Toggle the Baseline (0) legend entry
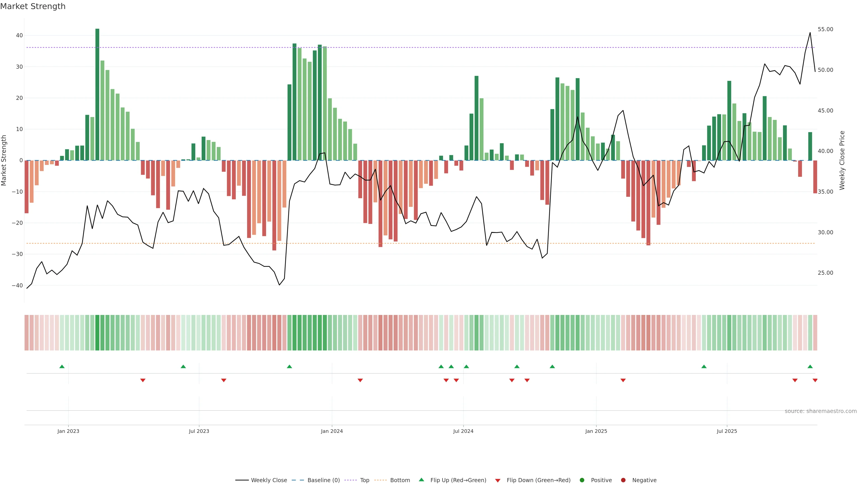 click(323, 480)
